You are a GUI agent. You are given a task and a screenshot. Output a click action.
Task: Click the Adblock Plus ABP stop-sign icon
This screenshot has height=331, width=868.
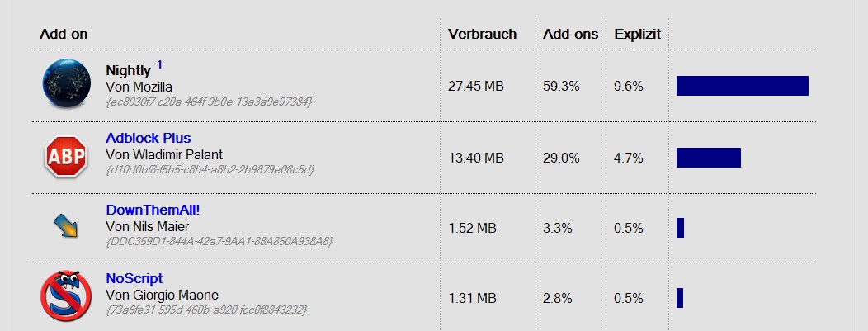[x=66, y=156]
